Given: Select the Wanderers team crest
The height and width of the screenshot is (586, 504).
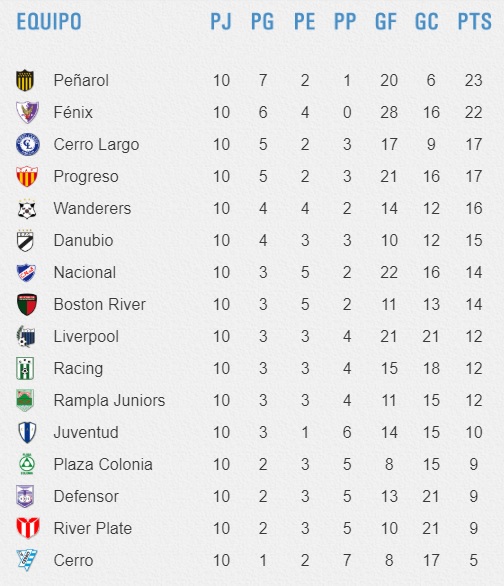Looking at the screenshot, I should (27, 209).
